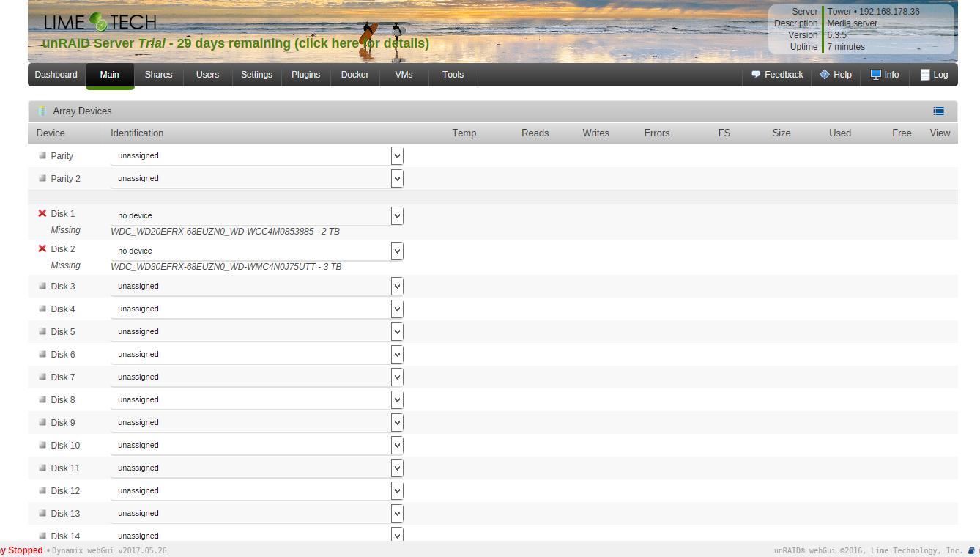Toggle array devices list view icon
Screen dimensions: 980x557
[939, 111]
